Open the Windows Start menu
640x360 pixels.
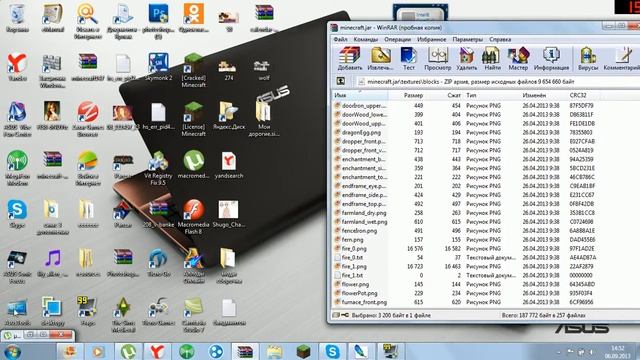pyautogui.click(x=13, y=351)
